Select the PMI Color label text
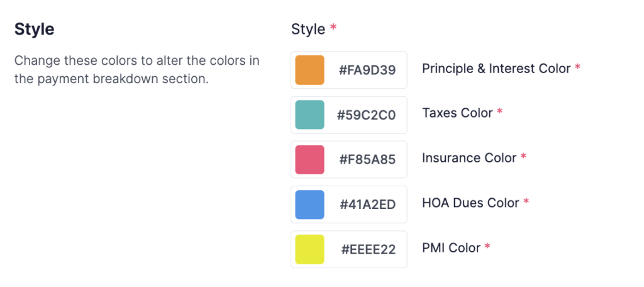 click(451, 247)
